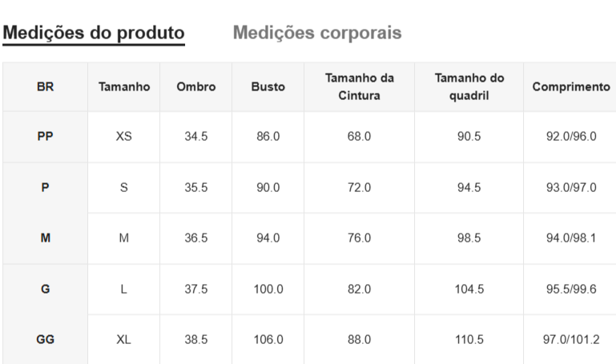616x364 pixels.
Task: Click the Busto column header
Action: (x=268, y=87)
